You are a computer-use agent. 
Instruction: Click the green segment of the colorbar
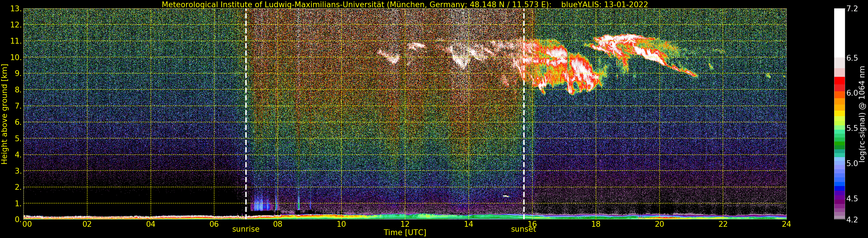pos(839,144)
